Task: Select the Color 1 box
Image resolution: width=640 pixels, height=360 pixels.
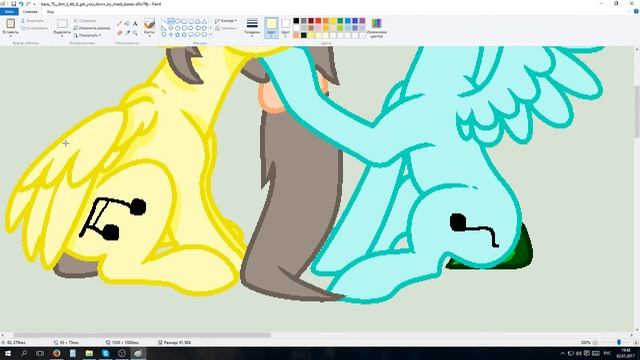Action: tap(271, 27)
